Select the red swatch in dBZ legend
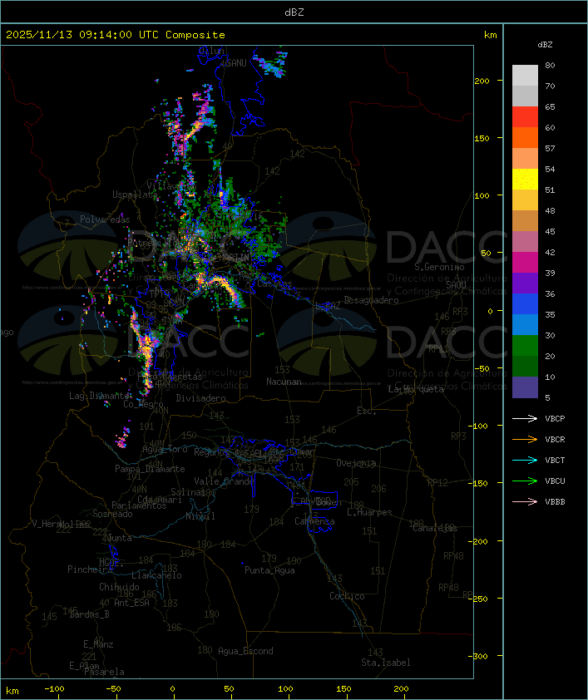The image size is (588, 700). coord(525,117)
